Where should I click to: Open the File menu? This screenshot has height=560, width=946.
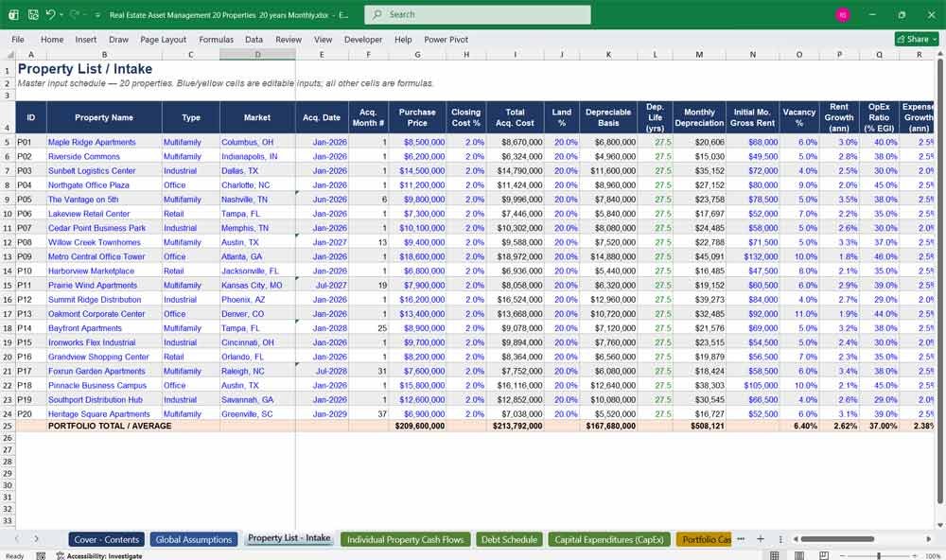click(x=18, y=39)
